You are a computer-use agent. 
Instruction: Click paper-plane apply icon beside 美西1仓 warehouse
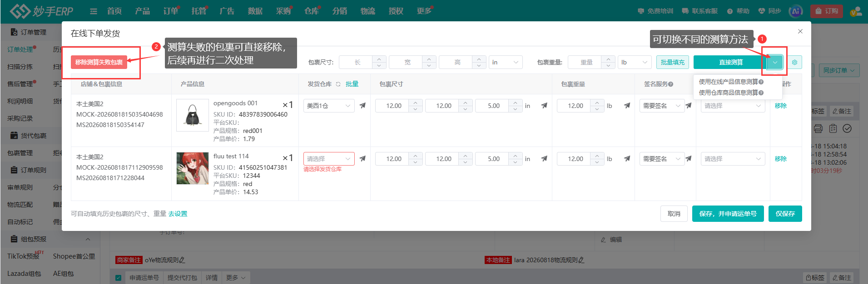[x=362, y=106]
